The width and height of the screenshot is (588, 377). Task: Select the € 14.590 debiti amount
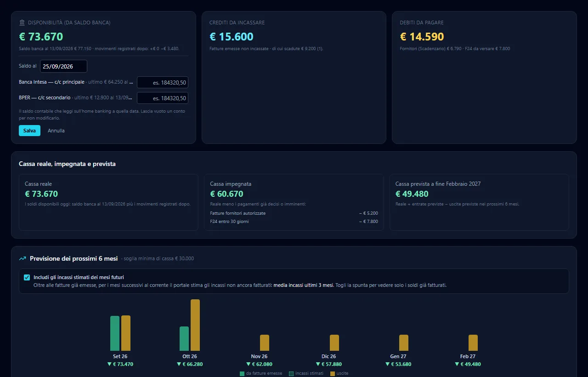422,37
